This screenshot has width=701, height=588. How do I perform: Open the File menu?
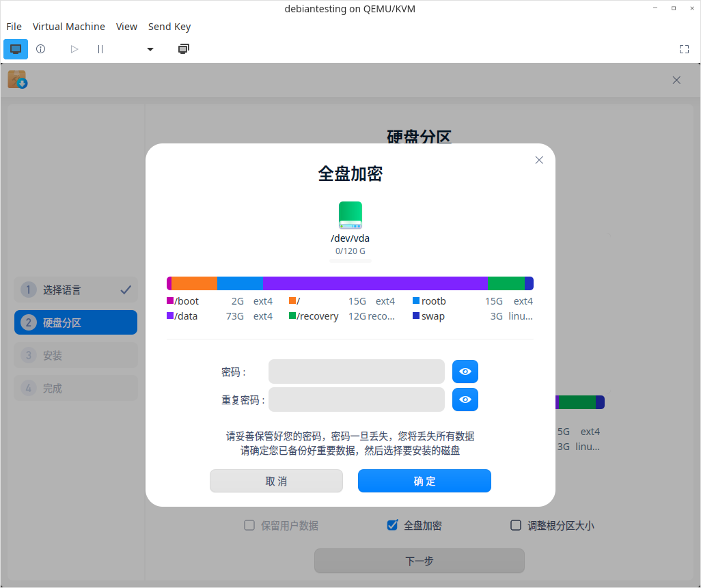pos(14,27)
